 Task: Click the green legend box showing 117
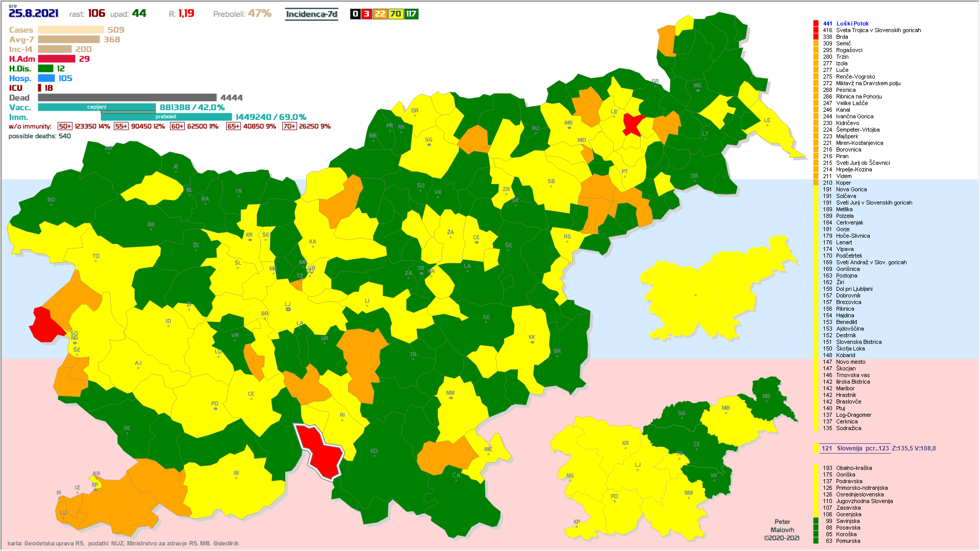[411, 14]
